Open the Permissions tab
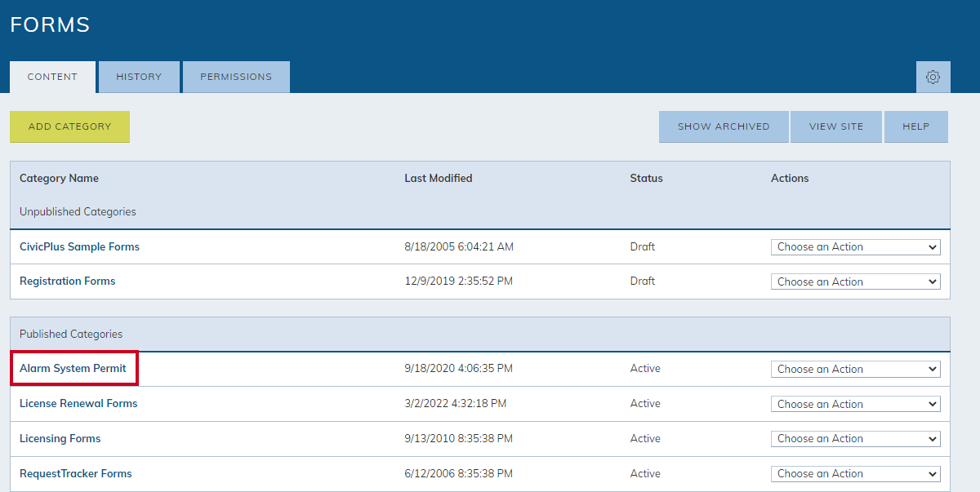The height and width of the screenshot is (492, 980). point(236,77)
